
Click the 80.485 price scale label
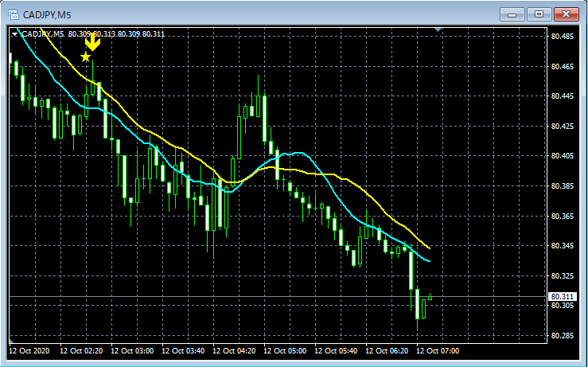tap(562, 37)
